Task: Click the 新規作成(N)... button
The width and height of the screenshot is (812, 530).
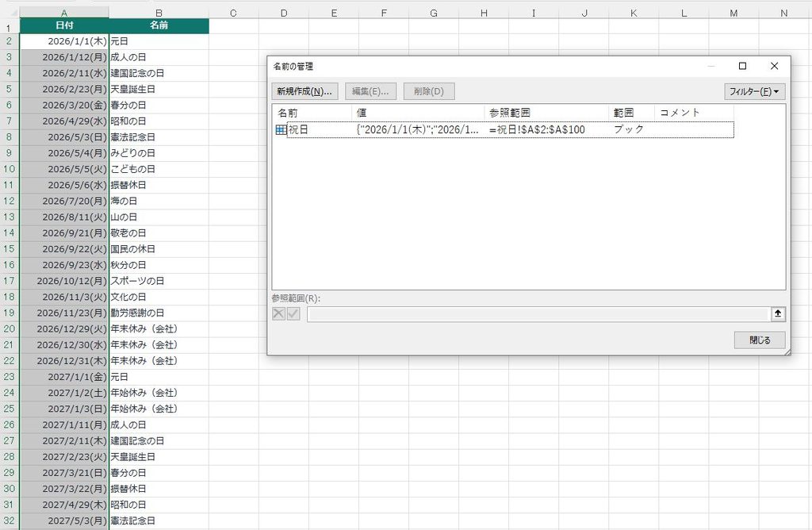Action: pyautogui.click(x=304, y=91)
